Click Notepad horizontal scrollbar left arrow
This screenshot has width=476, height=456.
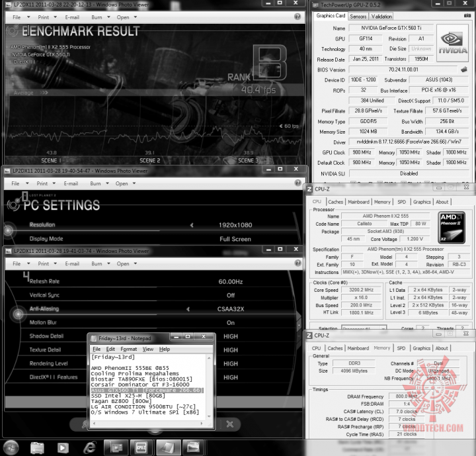coord(95,423)
